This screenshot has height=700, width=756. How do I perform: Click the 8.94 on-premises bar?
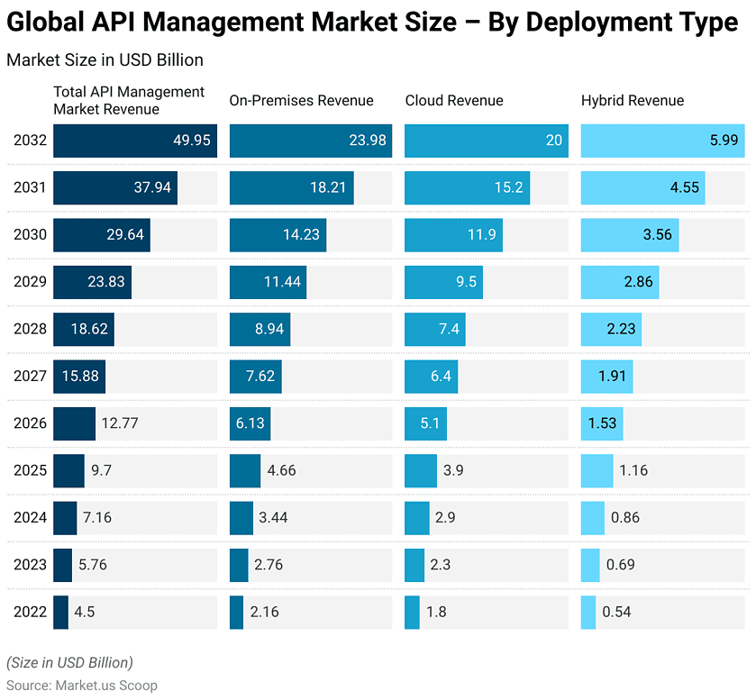pyautogui.click(x=260, y=329)
